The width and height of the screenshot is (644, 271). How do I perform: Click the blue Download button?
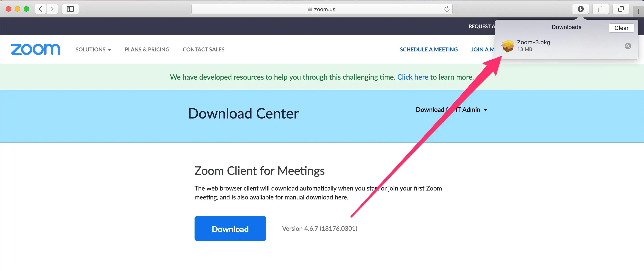tap(230, 229)
